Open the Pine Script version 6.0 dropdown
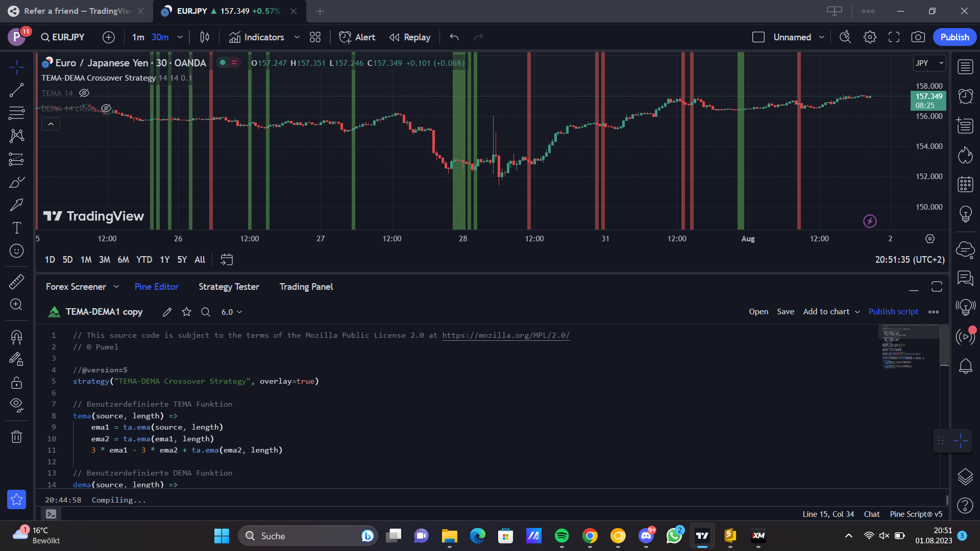Screen dimensions: 980x551 (x=231, y=312)
